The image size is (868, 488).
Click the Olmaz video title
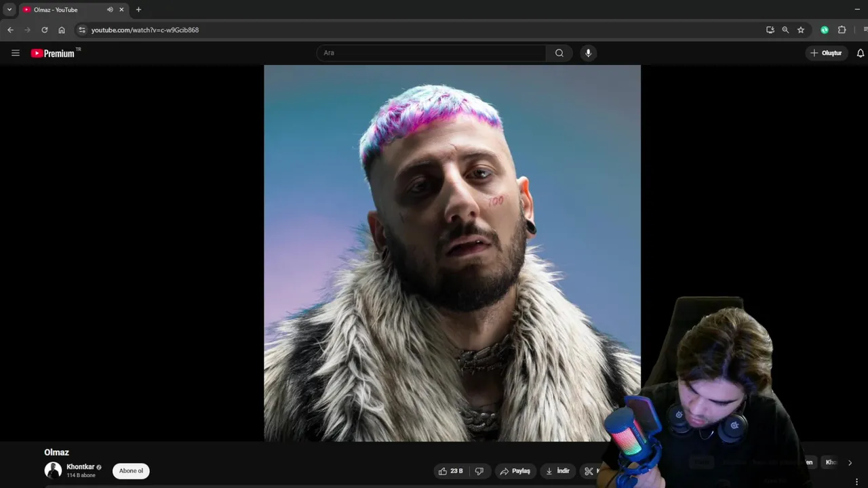56,452
